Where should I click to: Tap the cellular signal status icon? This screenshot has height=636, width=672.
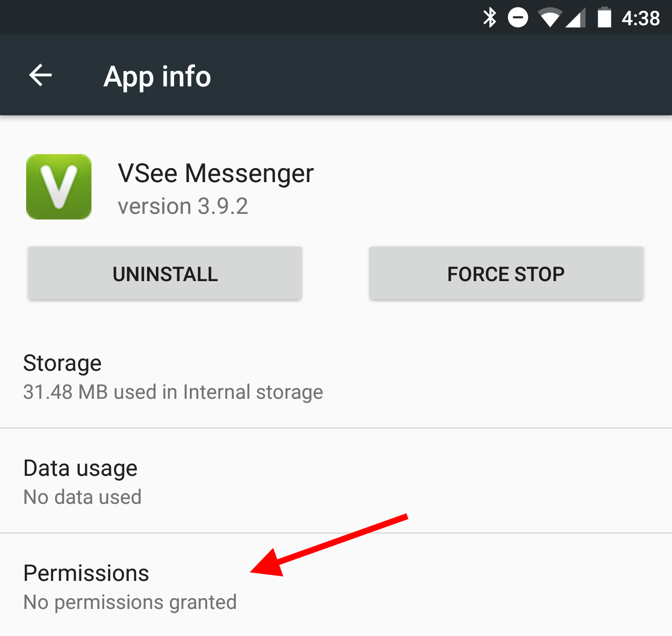pyautogui.click(x=575, y=18)
